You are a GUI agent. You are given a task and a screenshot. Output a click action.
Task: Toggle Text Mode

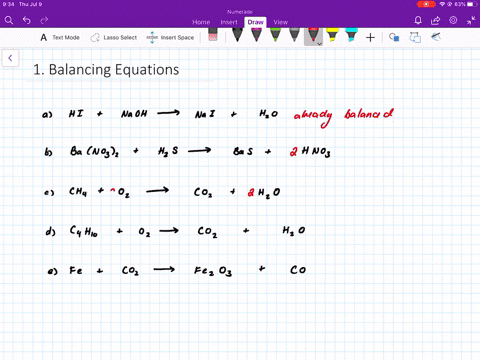(60, 38)
